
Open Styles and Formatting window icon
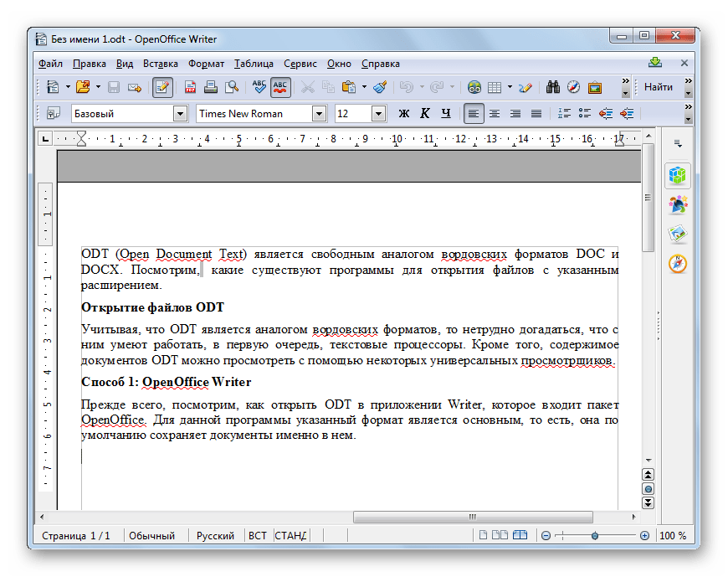pyautogui.click(x=54, y=113)
